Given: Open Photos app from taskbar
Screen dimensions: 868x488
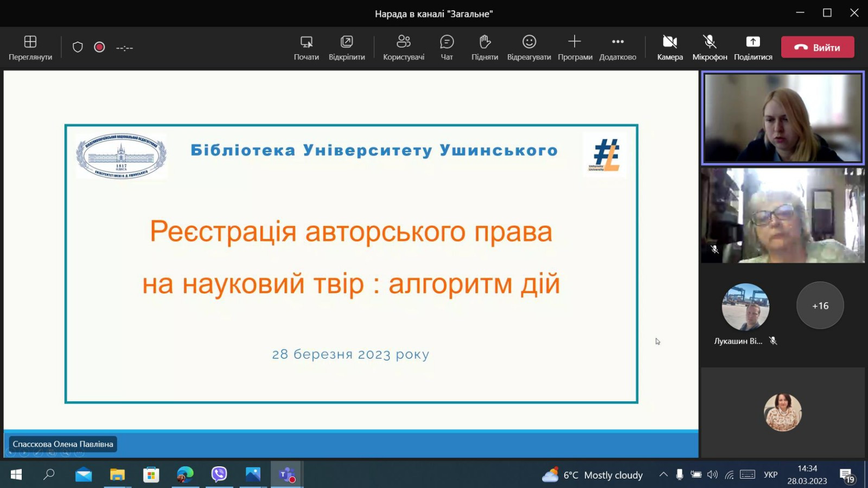Looking at the screenshot, I should [x=253, y=475].
